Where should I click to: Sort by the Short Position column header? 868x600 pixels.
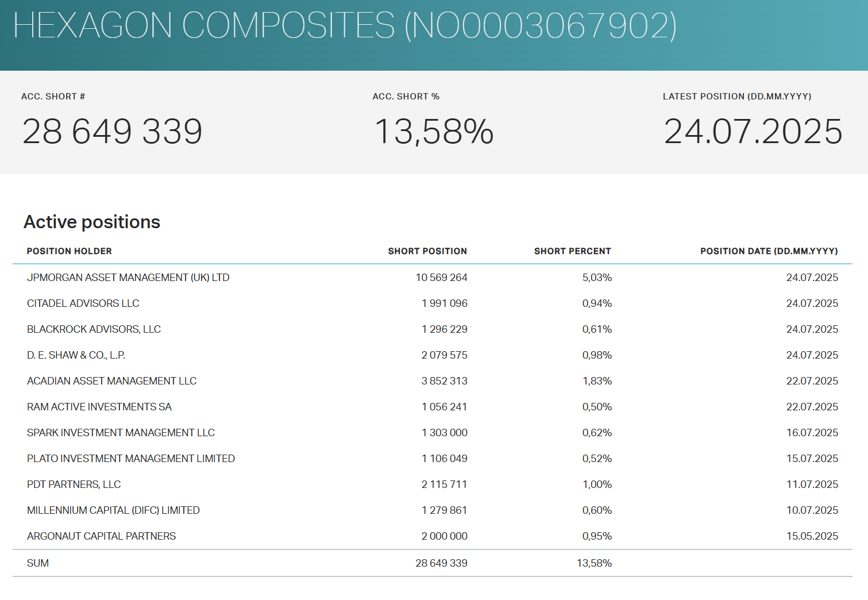tap(427, 251)
